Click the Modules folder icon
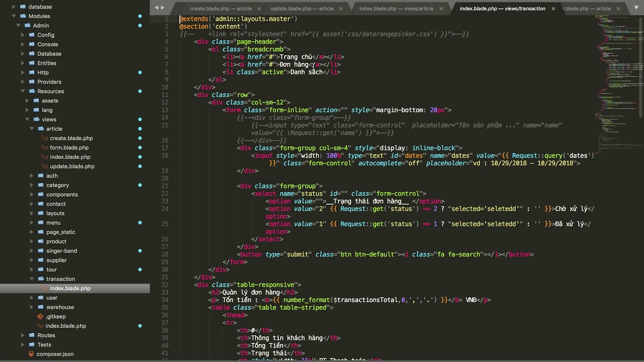Screen dimensions: 644x362 (x=22, y=16)
